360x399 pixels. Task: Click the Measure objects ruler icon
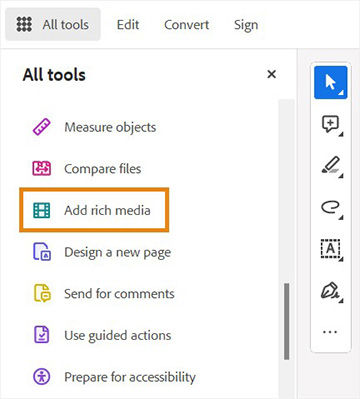click(x=41, y=127)
